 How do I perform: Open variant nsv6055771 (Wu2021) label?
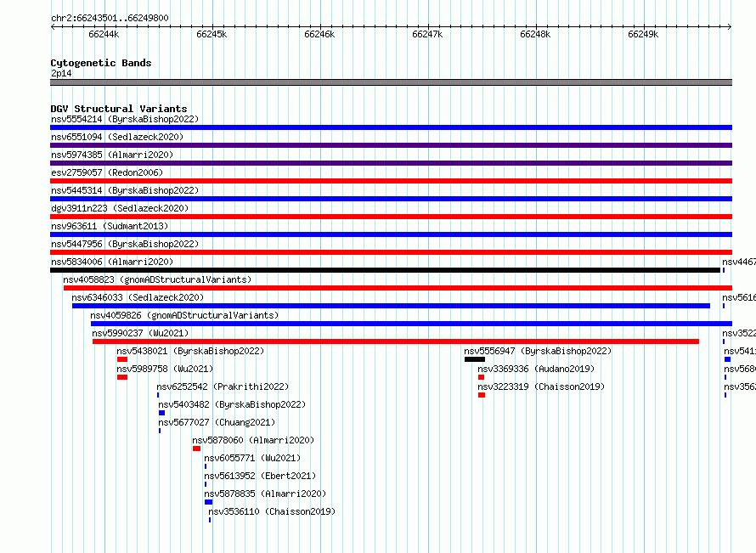pos(252,458)
